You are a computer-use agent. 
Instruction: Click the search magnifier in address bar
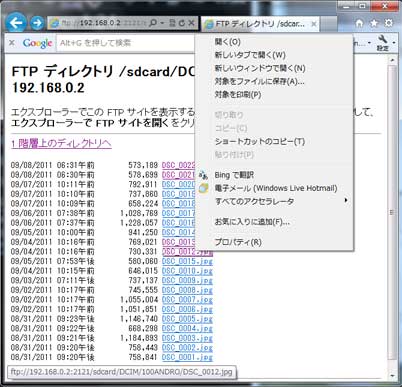click(x=153, y=23)
